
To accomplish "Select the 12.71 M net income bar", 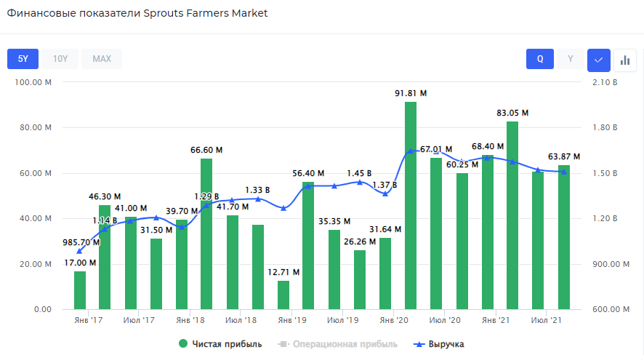I will tap(283, 295).
